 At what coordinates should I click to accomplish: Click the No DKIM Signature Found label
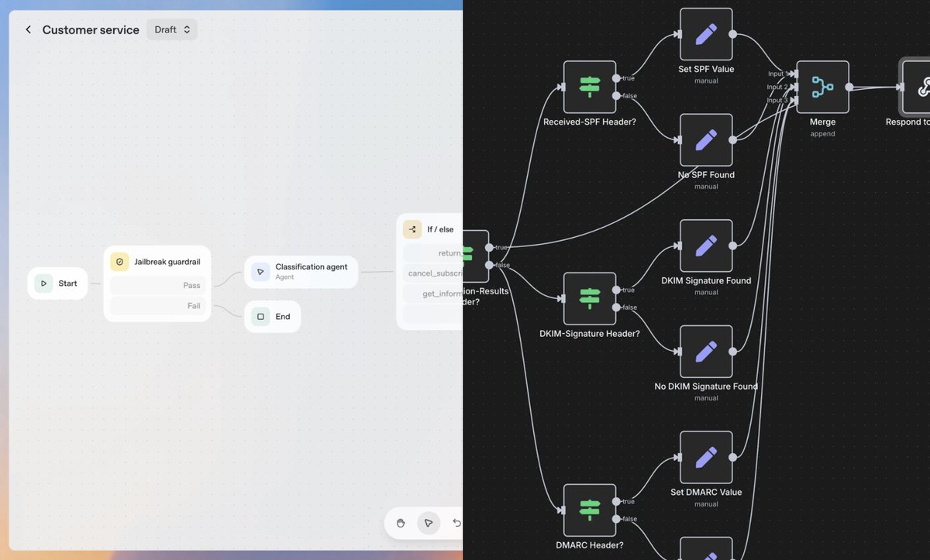(706, 386)
